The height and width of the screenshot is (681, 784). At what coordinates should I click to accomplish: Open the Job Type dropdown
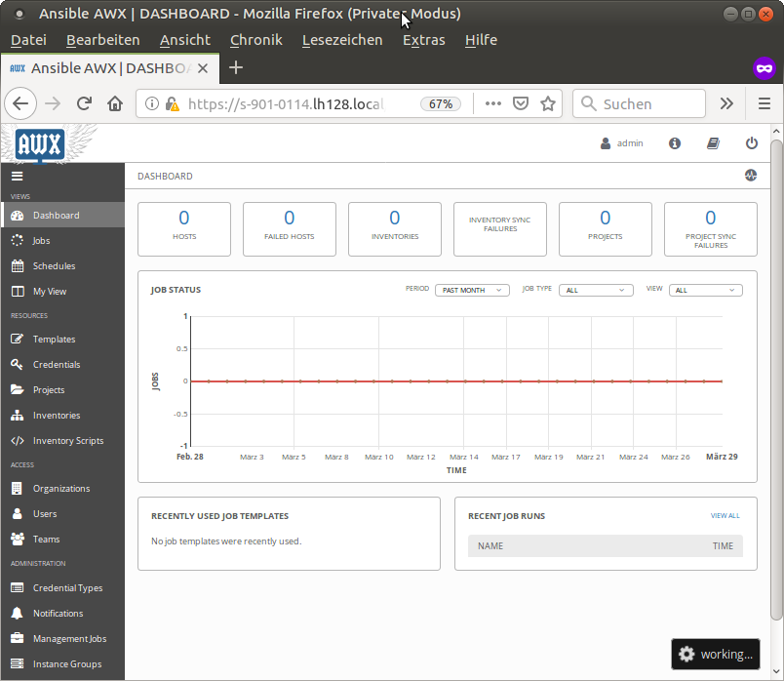[x=596, y=290]
